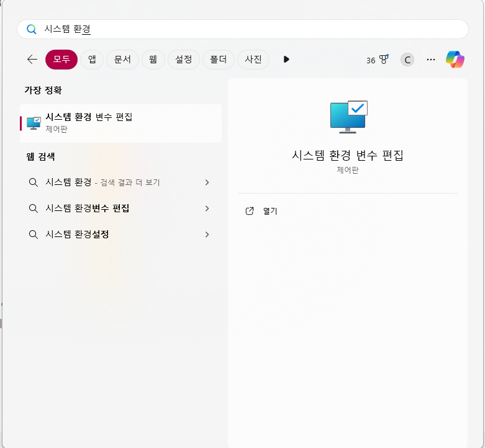The width and height of the screenshot is (485, 448).
Task: Select the '모두' filter tab
Action: 61,60
